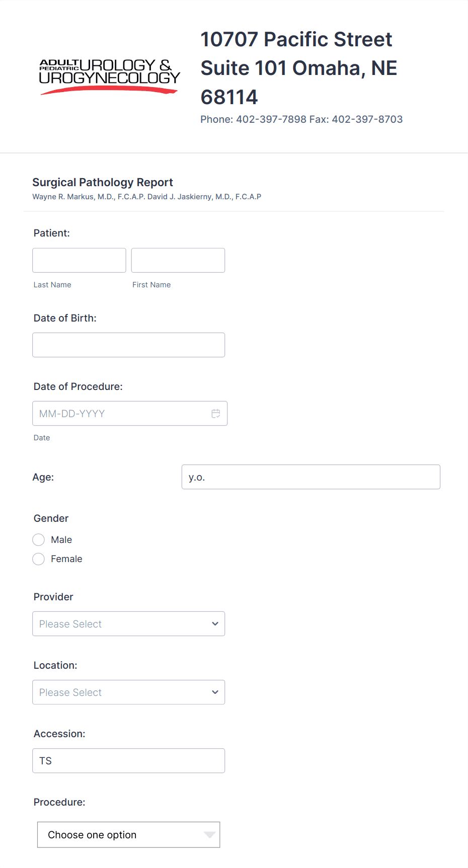Screen dimensions: 468x868
Task: Click the Location dropdown chevron arrow
Action: point(215,692)
